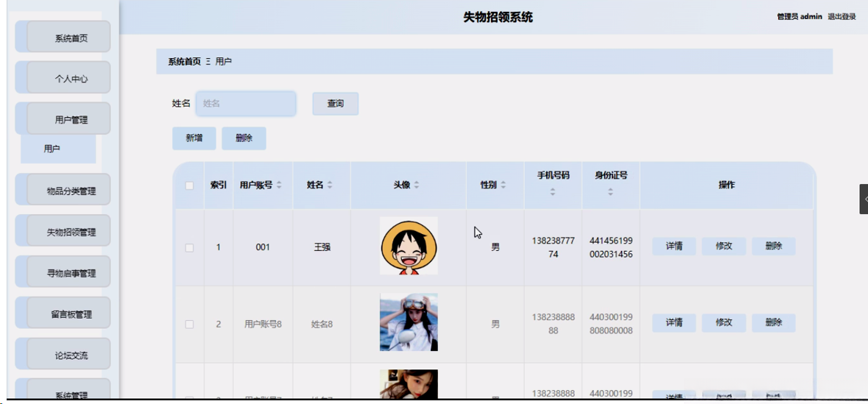Open 失物招领管理 menu

[68, 230]
